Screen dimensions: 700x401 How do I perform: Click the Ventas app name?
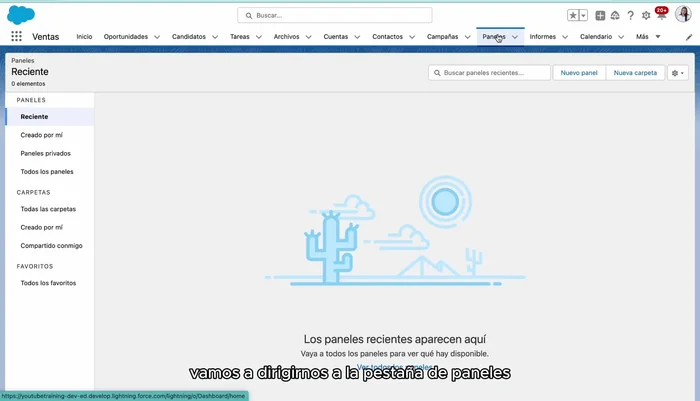[x=46, y=37]
